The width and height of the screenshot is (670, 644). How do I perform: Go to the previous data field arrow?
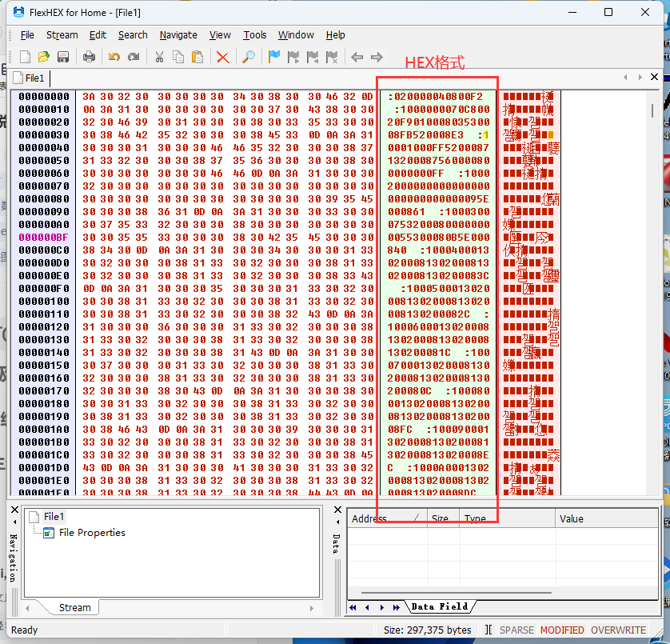(x=367, y=607)
